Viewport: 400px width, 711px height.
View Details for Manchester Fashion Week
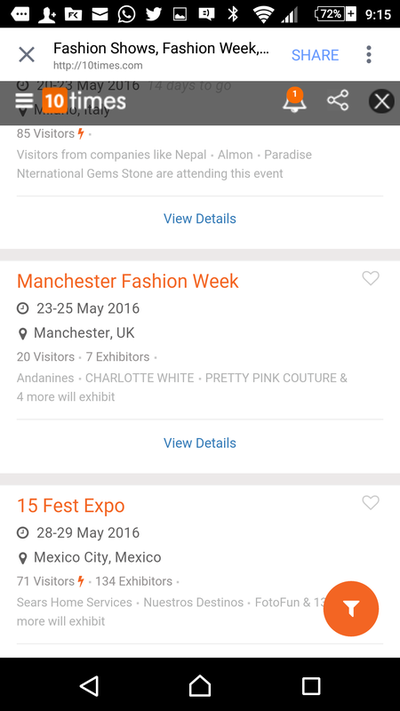pos(200,443)
